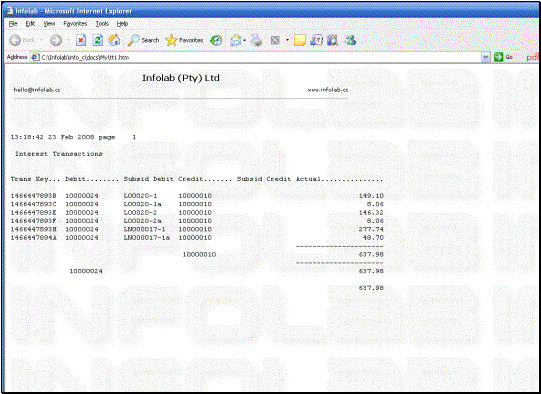Stop page loading with red X icon
Screen dimensions: 541x394
(81, 40)
